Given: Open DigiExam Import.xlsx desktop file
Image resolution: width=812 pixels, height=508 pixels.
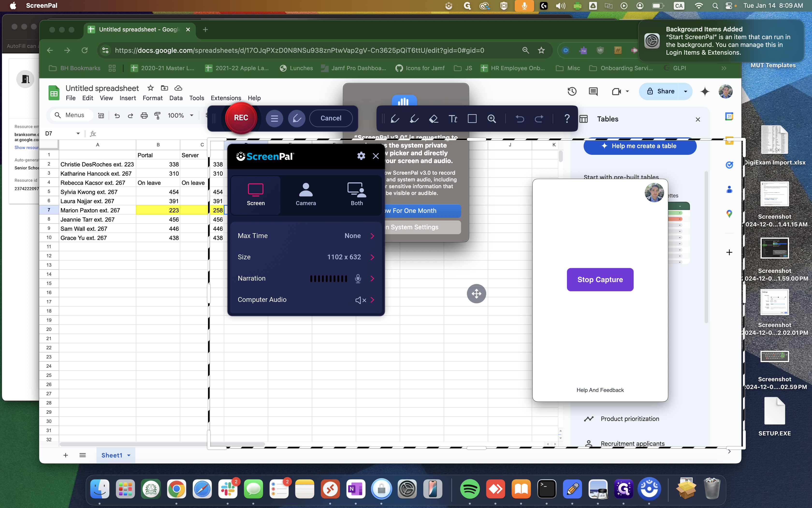Looking at the screenshot, I should pos(774,145).
